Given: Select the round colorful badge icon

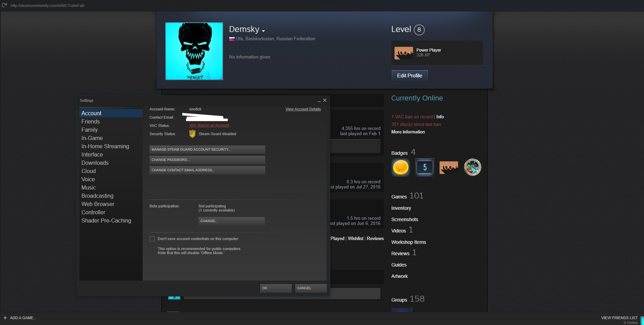Looking at the screenshot, I should [x=473, y=167].
